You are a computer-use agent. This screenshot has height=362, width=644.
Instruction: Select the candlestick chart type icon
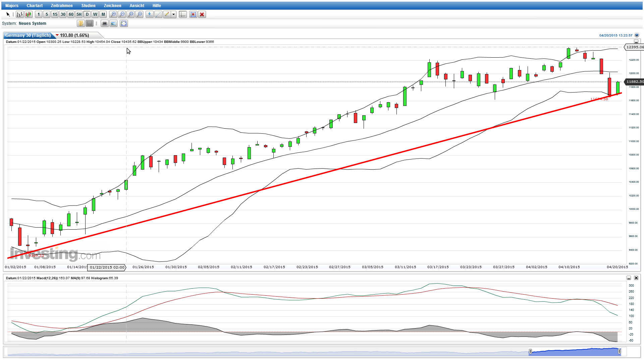(28, 14)
